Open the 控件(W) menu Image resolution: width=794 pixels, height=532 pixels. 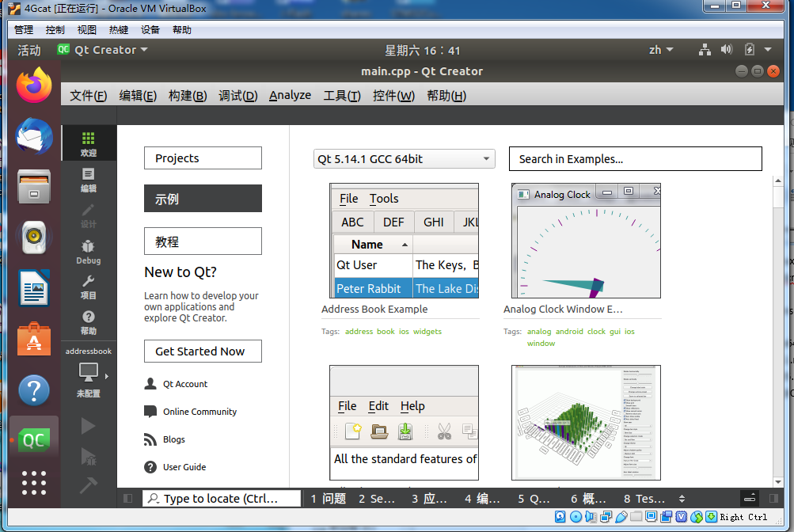pyautogui.click(x=393, y=96)
